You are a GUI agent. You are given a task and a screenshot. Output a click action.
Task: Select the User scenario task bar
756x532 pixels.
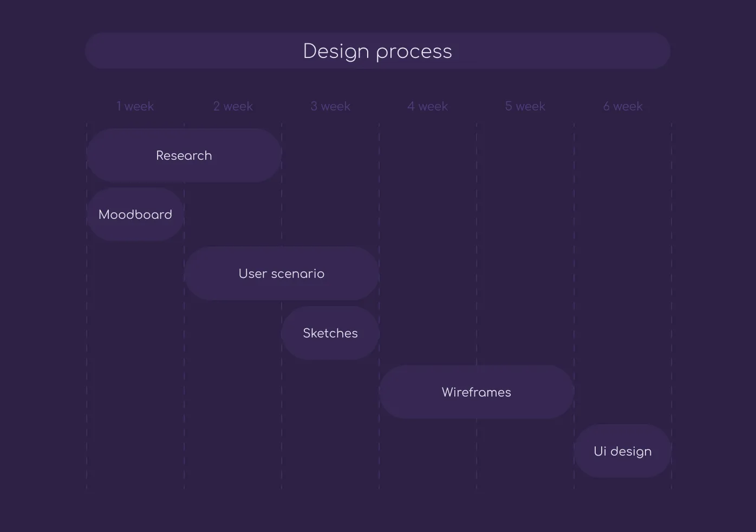tap(281, 274)
